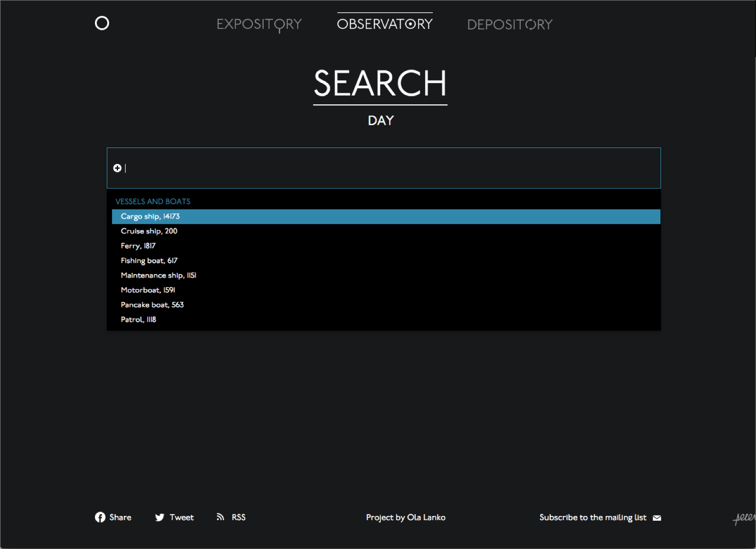Click Subscribe to the mailing list
This screenshot has width=756, height=549.
[593, 517]
